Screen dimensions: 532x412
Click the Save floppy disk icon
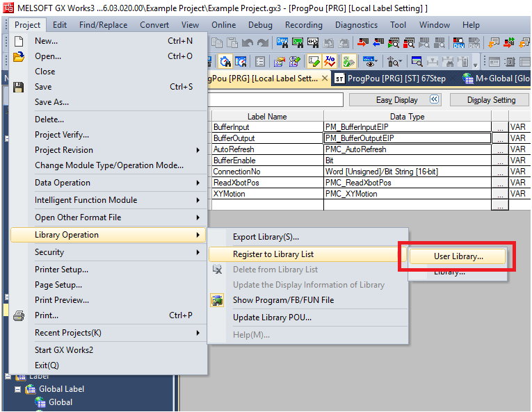point(19,87)
